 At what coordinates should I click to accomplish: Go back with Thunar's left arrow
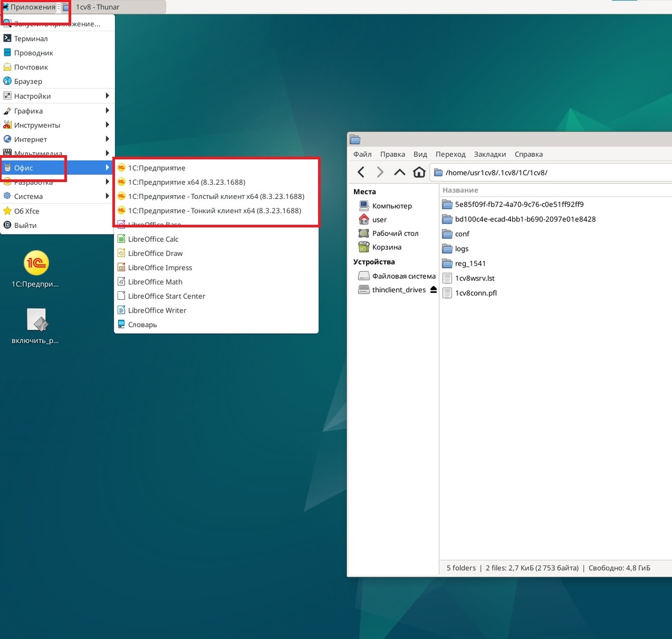[361, 172]
